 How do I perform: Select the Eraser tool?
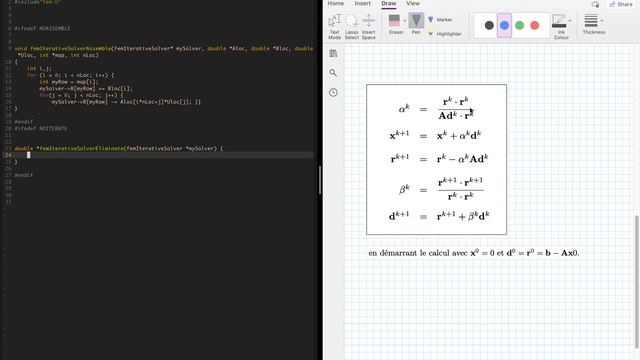click(395, 24)
